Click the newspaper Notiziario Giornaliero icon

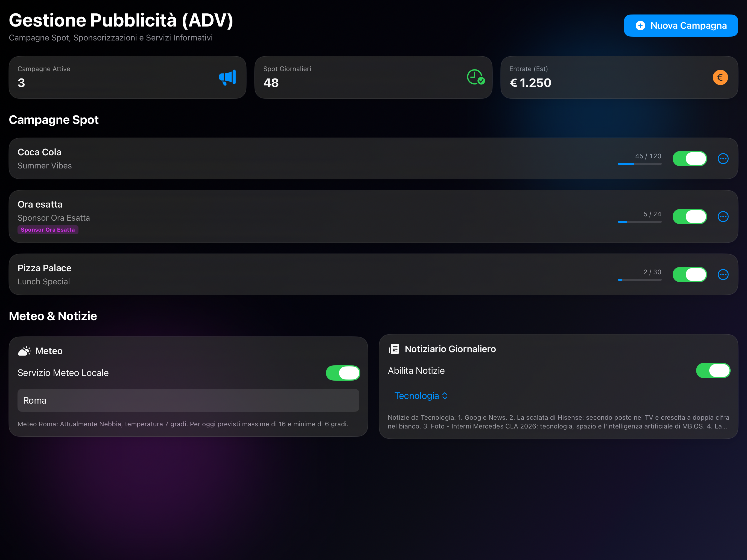(394, 349)
